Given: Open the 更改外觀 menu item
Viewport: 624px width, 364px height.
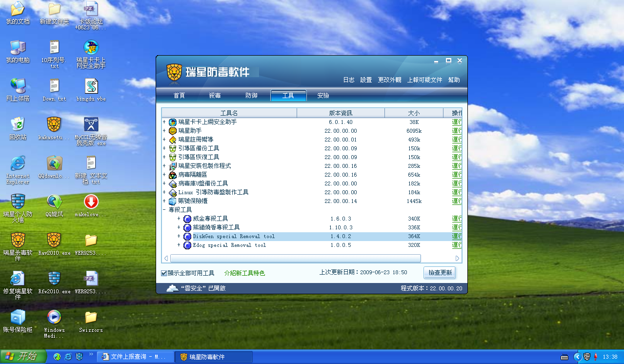Looking at the screenshot, I should [x=390, y=80].
